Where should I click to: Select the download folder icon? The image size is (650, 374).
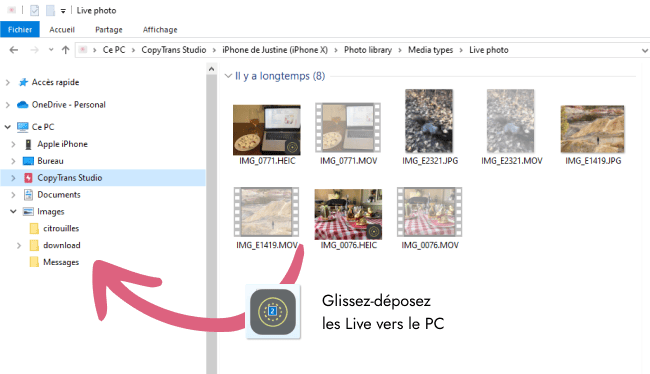click(x=34, y=245)
